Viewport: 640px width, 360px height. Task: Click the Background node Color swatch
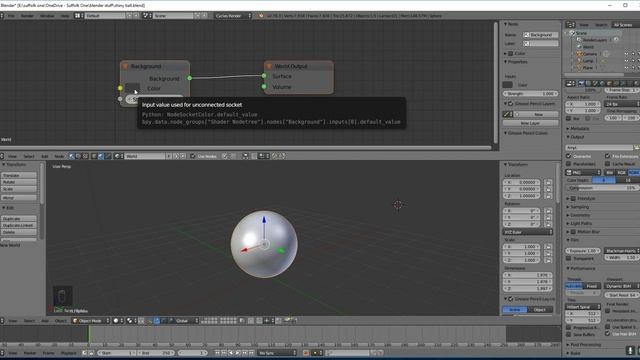132,88
